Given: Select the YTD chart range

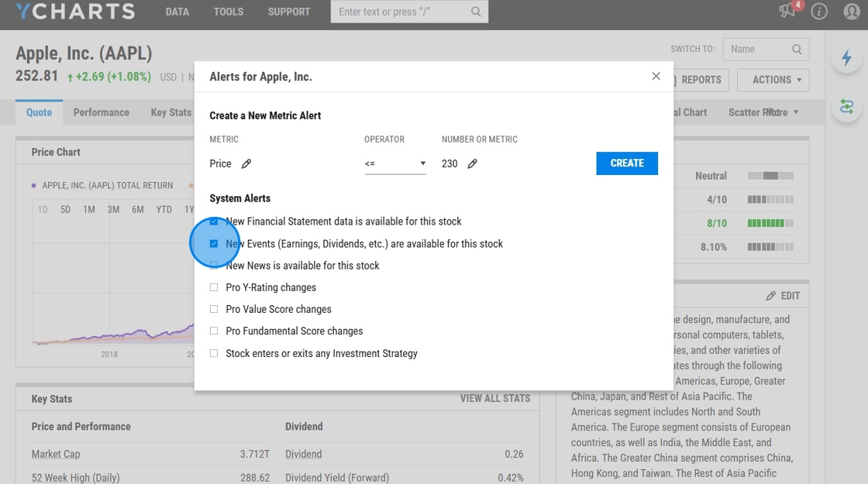Looking at the screenshot, I should pyautogui.click(x=164, y=210).
